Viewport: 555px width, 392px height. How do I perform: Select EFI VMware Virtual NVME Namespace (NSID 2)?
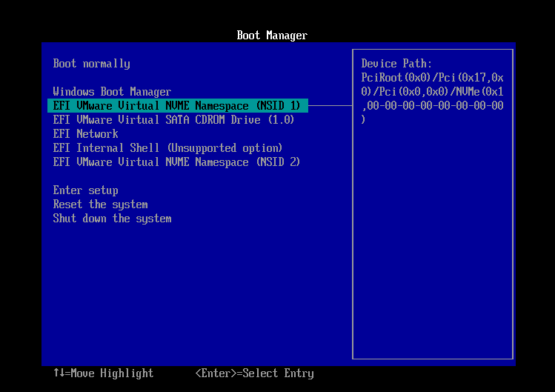[x=176, y=162]
